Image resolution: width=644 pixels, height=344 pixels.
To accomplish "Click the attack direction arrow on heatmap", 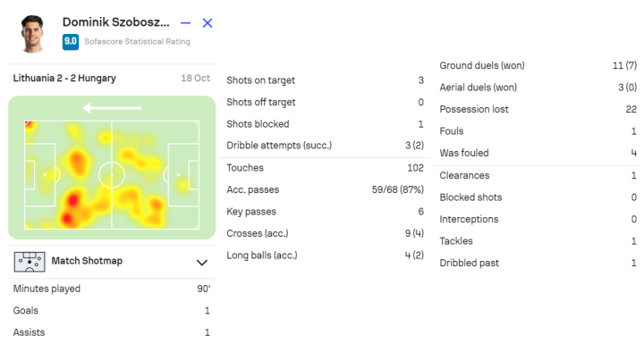I will (x=112, y=108).
